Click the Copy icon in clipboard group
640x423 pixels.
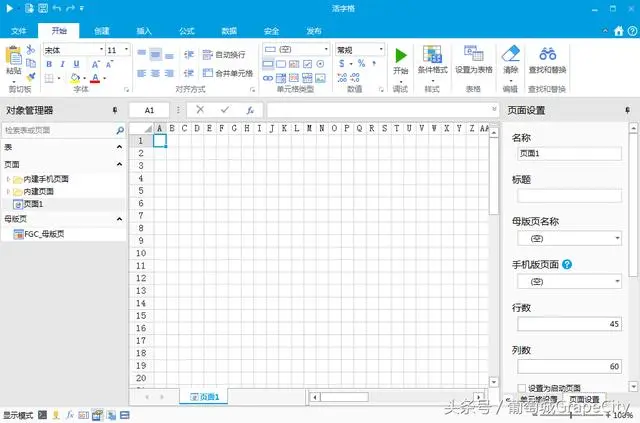(x=31, y=63)
